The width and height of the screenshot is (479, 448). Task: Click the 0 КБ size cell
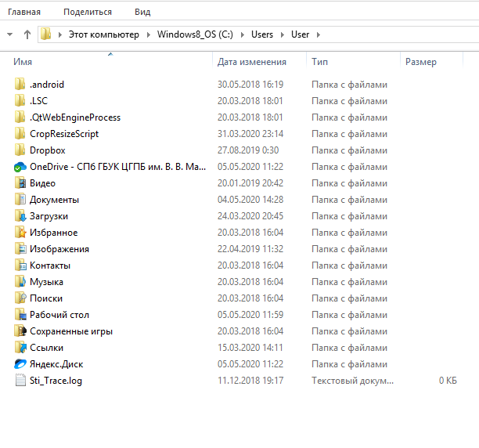pyautogui.click(x=448, y=381)
